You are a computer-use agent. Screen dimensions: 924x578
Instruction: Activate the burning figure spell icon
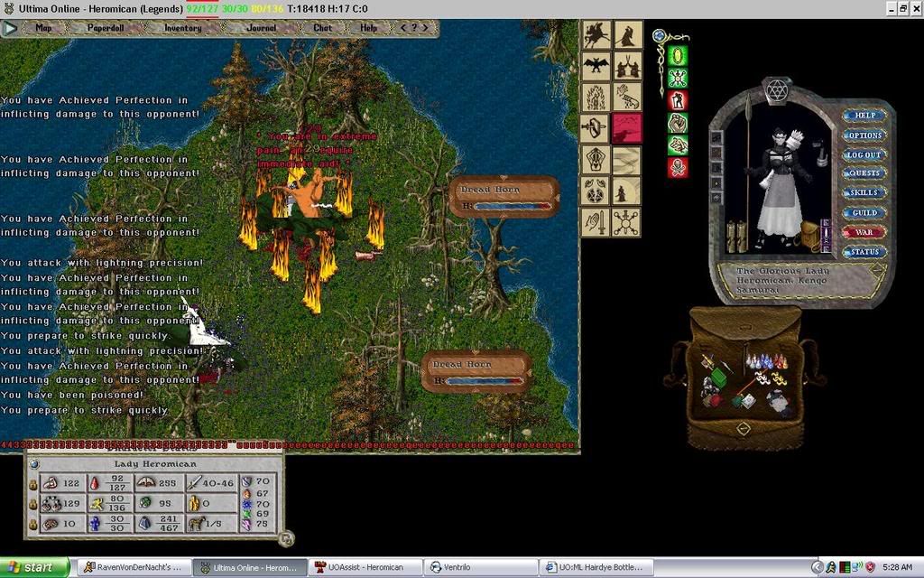[596, 96]
